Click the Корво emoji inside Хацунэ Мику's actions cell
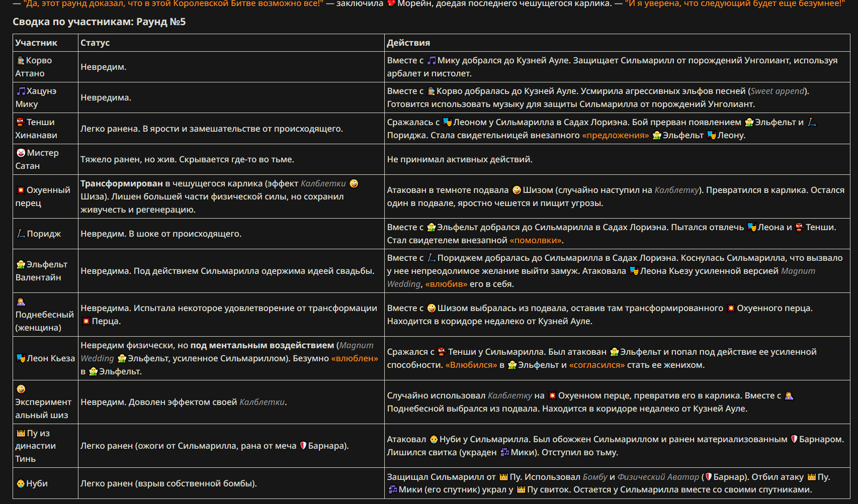Viewport: 858px width, 504px height. [431, 91]
